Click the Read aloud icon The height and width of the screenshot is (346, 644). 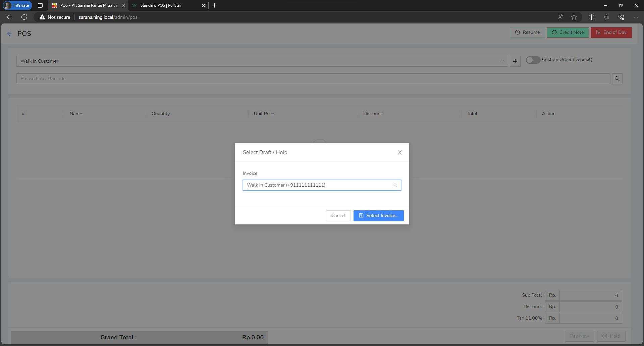560,17
